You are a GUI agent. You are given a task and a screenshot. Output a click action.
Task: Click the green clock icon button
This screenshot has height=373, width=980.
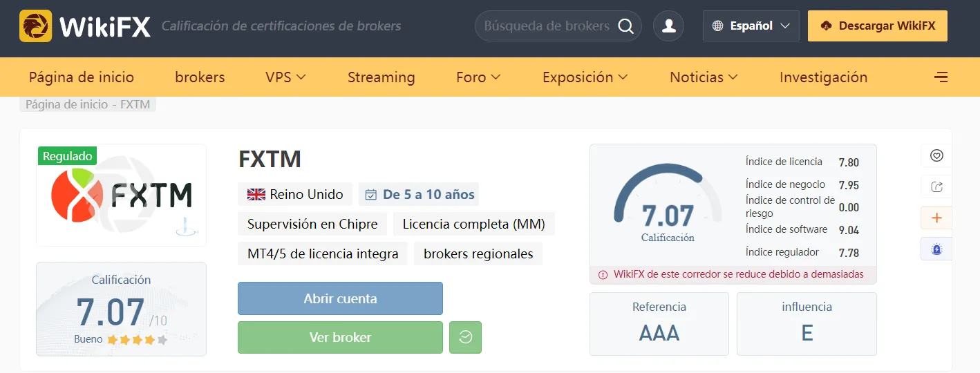point(465,337)
